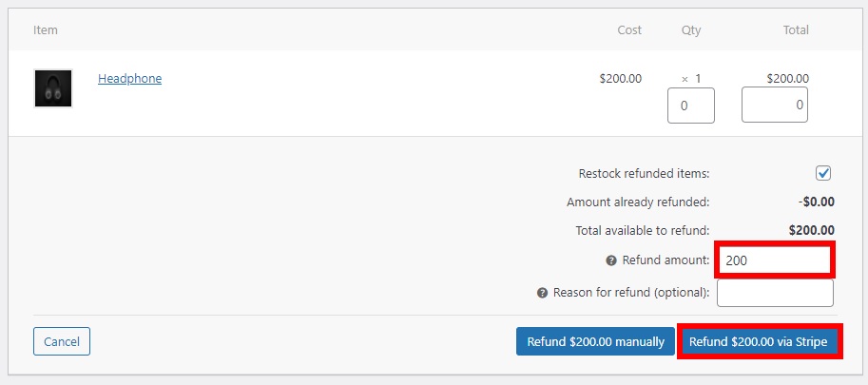Toggle the Restock refunded items checkbox
The width and height of the screenshot is (868, 385).
[823, 173]
